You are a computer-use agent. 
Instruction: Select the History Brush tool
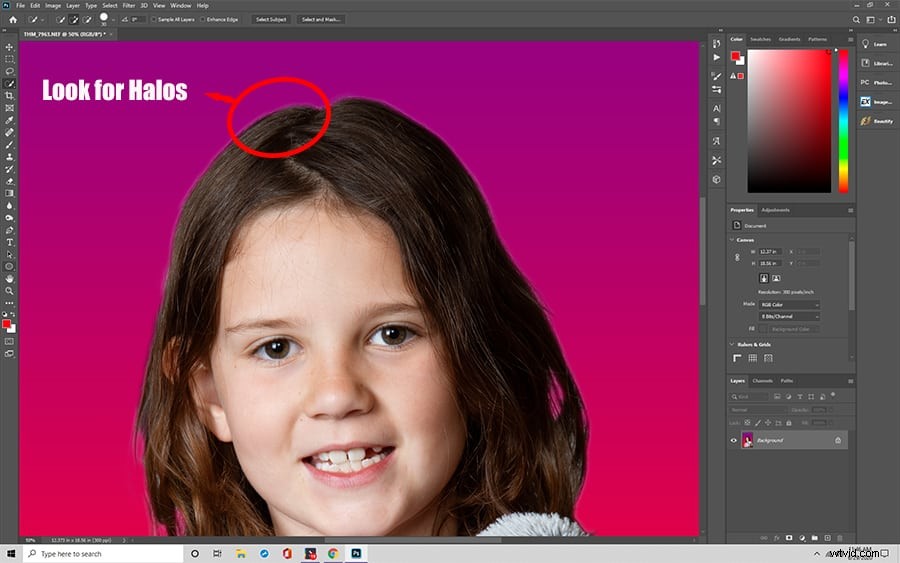[x=9, y=169]
